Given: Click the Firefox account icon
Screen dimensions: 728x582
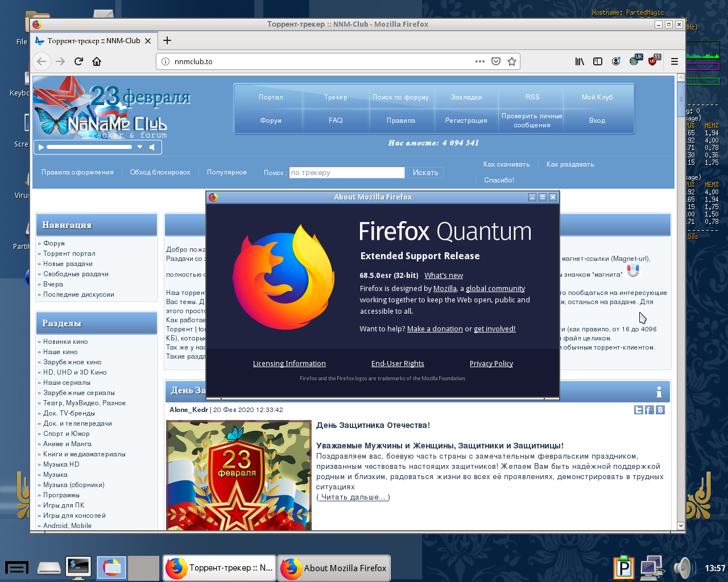Looking at the screenshot, I should tap(616, 61).
